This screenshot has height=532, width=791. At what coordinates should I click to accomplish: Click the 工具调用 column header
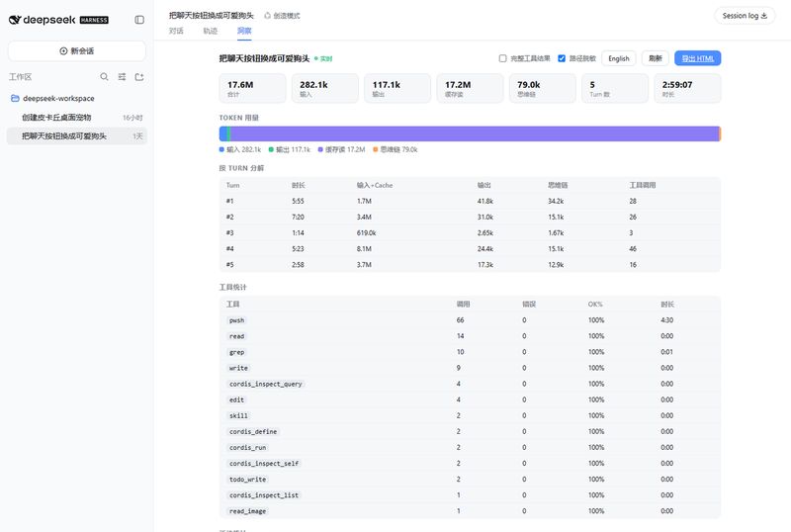[x=642, y=185]
